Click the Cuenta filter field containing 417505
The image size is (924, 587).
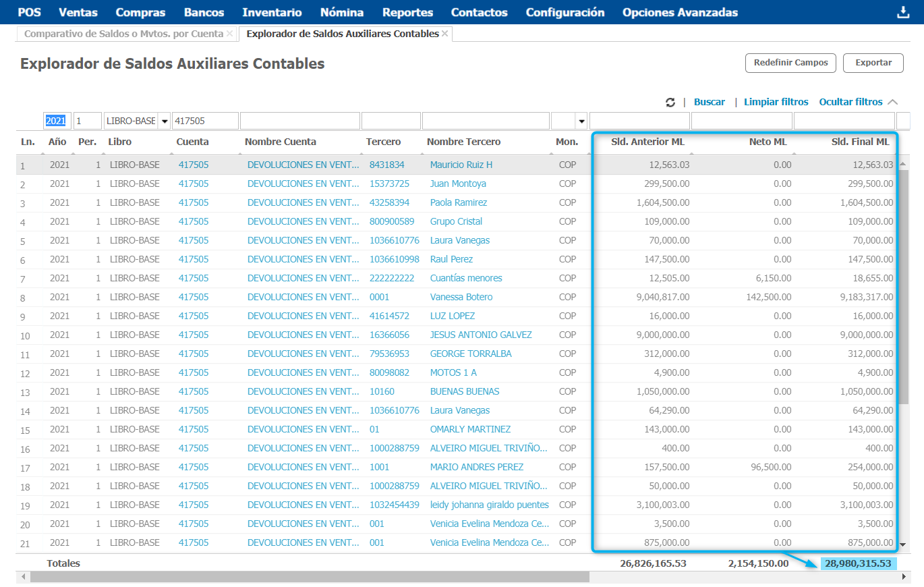point(205,121)
